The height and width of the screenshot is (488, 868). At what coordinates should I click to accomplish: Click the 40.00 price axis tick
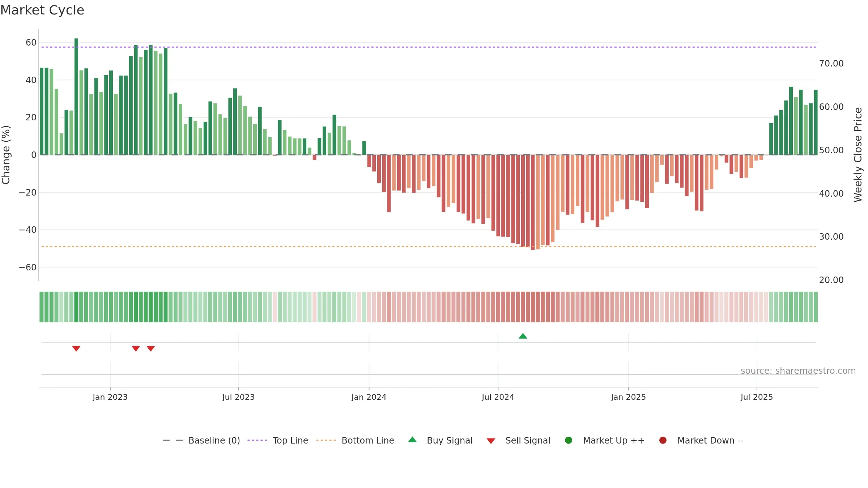[831, 194]
